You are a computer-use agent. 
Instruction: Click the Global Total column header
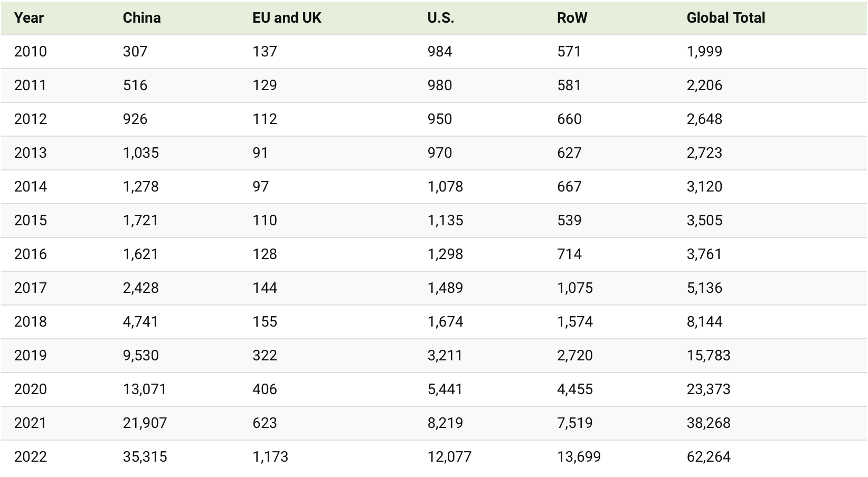pyautogui.click(x=725, y=18)
